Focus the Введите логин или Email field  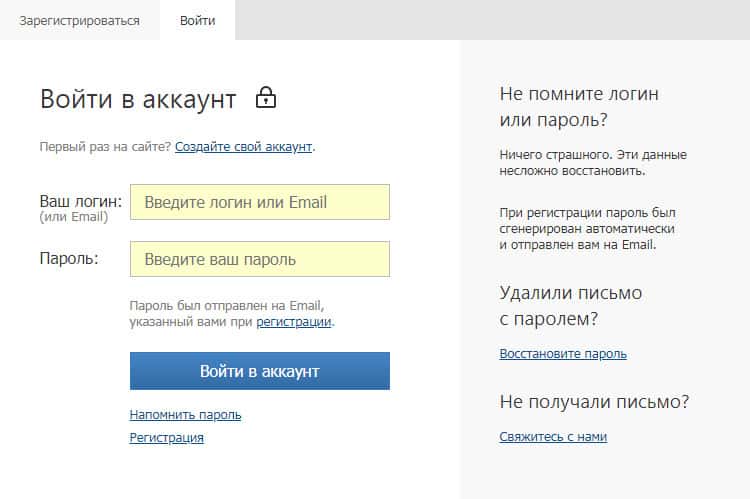point(259,202)
